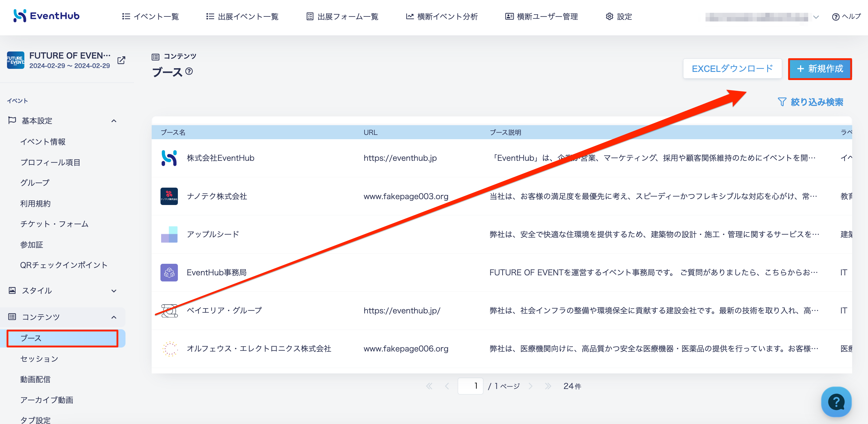Viewport: 868px width, 424px height.
Task: Select 動画配信 in sidebar
Action: pyautogui.click(x=35, y=379)
